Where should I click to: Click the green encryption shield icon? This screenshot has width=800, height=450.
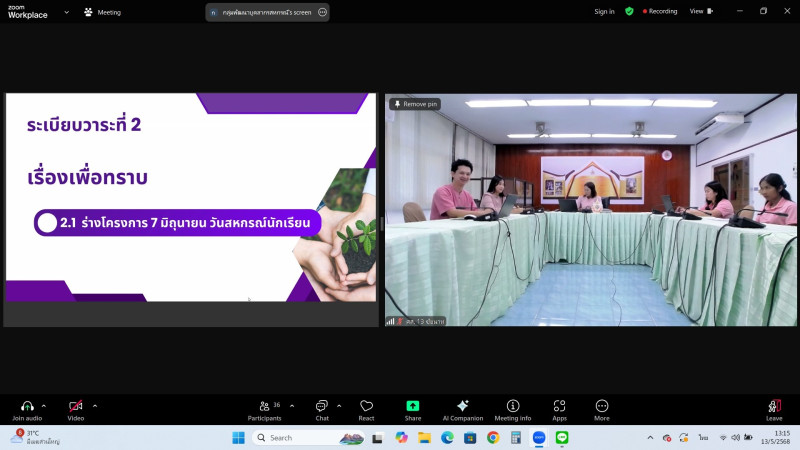(629, 12)
